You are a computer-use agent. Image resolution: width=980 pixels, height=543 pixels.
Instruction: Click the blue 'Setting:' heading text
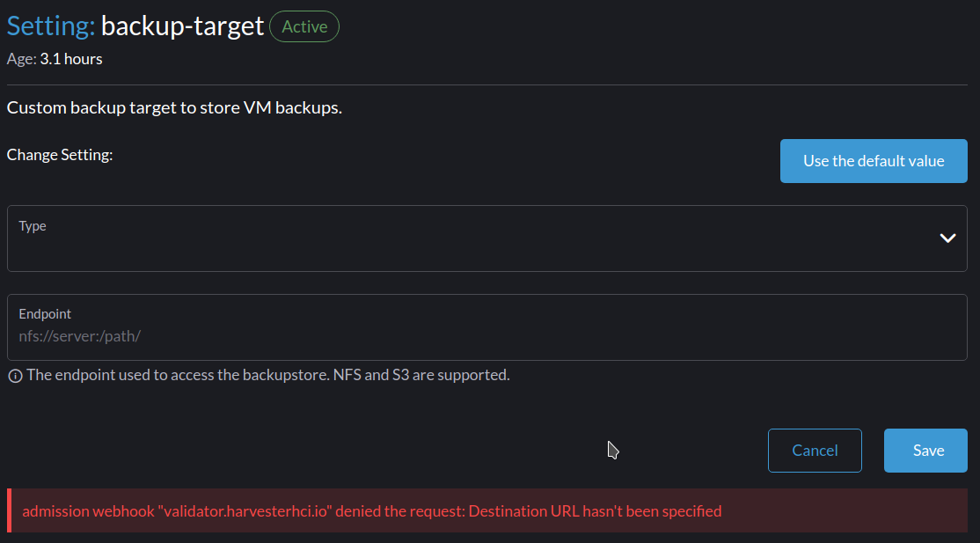[x=48, y=26]
